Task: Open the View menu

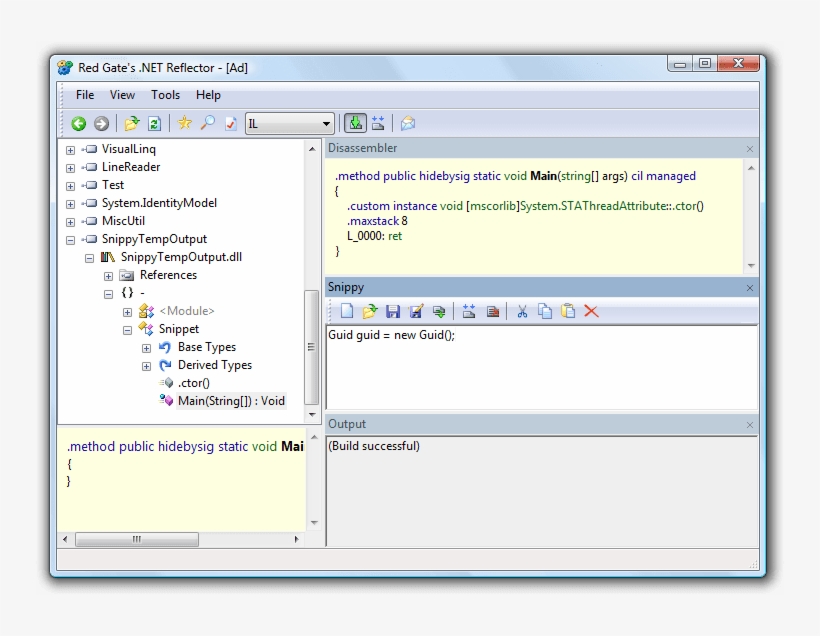Action: [x=122, y=95]
